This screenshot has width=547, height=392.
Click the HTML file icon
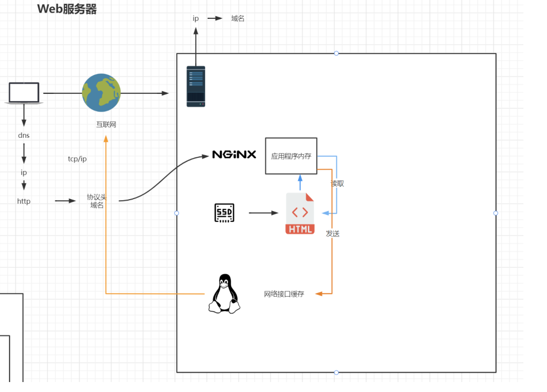300,213
